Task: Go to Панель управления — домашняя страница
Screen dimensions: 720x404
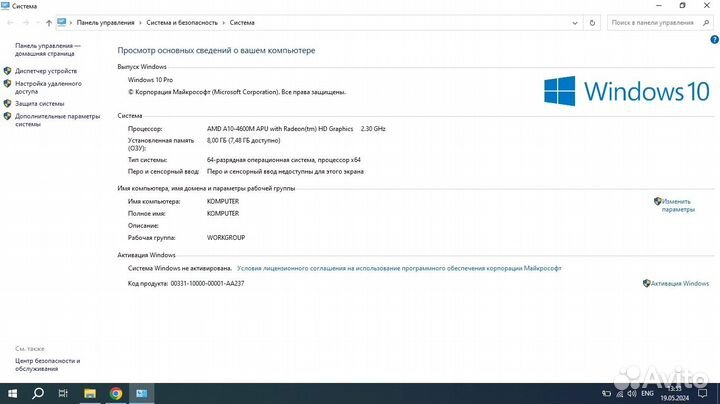Action: click(x=48, y=50)
